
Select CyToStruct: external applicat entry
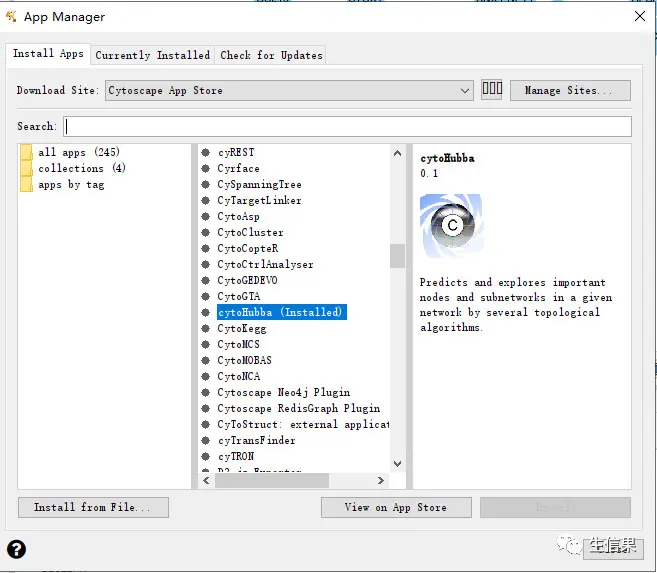click(303, 425)
